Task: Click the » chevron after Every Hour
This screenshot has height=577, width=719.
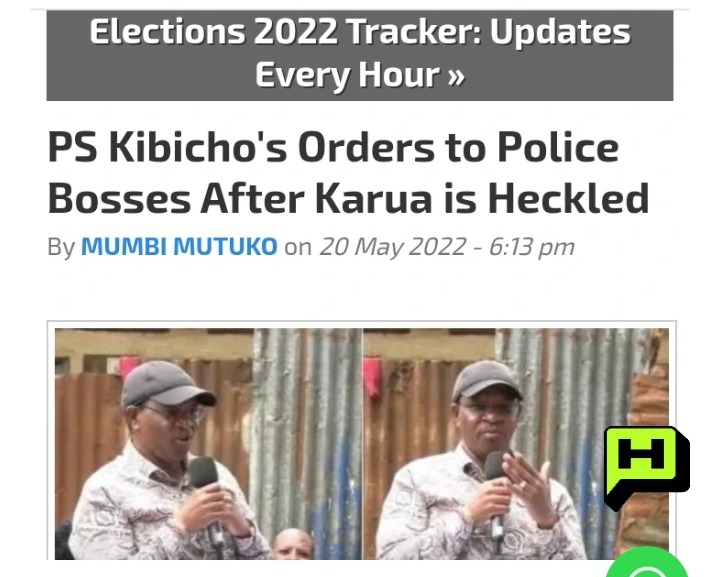Action: click(x=455, y=76)
